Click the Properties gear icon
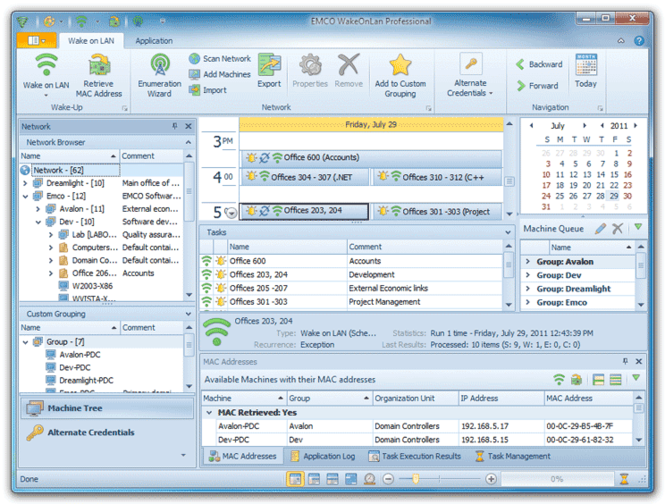Screen dimensions: 665x504 click(310, 65)
